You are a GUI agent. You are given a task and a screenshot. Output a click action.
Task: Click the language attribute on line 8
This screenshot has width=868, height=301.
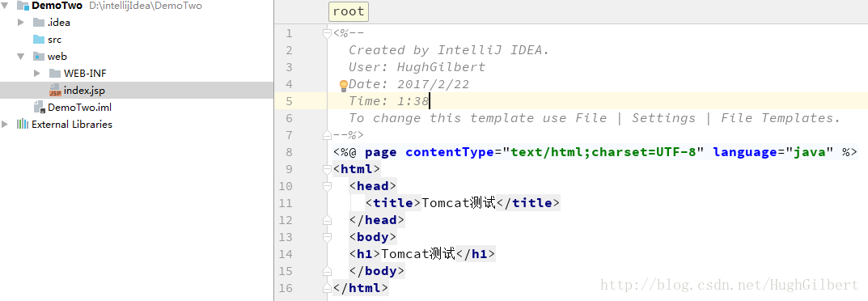tap(745, 152)
